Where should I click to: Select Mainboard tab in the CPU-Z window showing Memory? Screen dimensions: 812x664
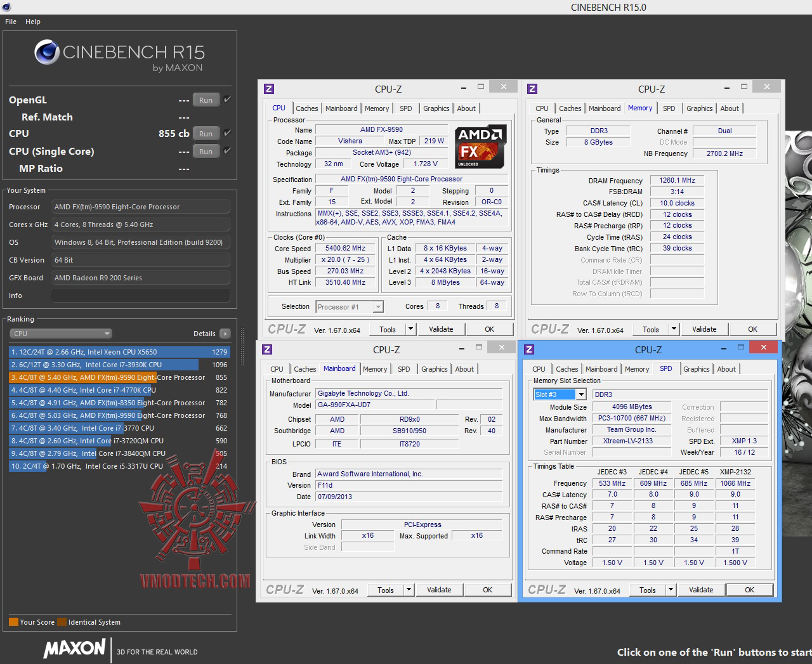tap(605, 108)
